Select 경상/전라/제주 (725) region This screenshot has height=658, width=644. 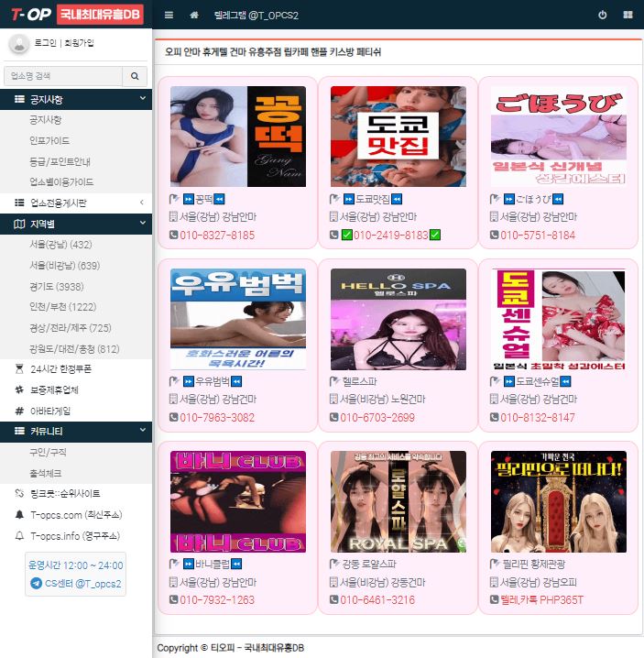tap(71, 328)
